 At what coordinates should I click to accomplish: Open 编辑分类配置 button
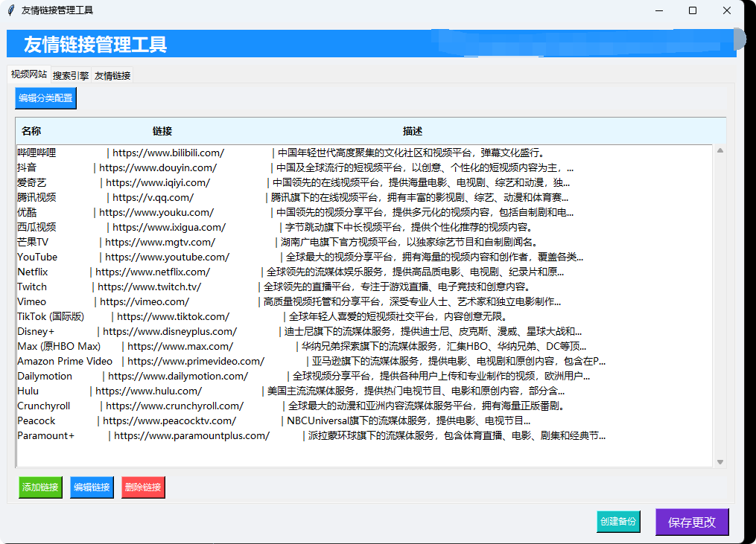pyautogui.click(x=45, y=97)
